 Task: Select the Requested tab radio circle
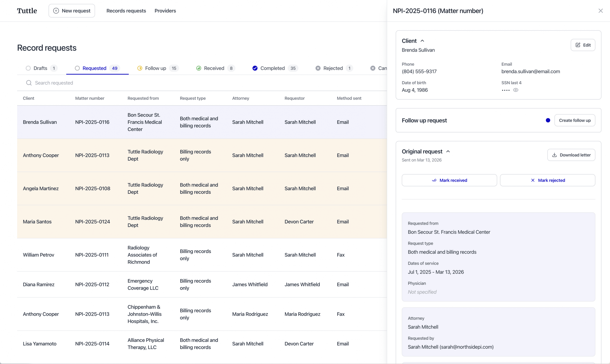[77, 68]
